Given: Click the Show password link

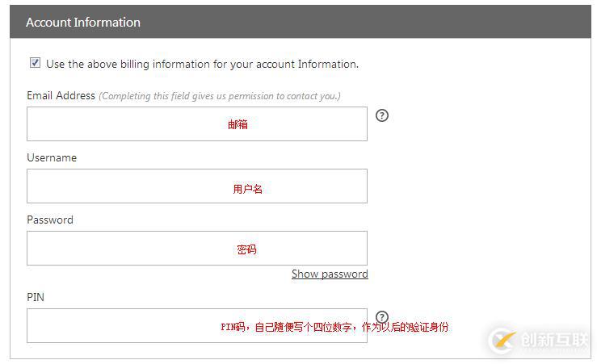Looking at the screenshot, I should coord(330,274).
